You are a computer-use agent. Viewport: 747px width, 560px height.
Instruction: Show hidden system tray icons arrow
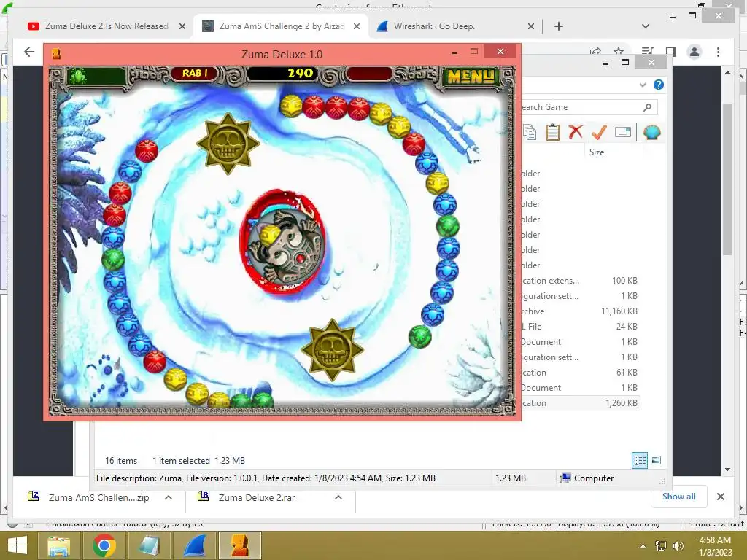click(643, 546)
